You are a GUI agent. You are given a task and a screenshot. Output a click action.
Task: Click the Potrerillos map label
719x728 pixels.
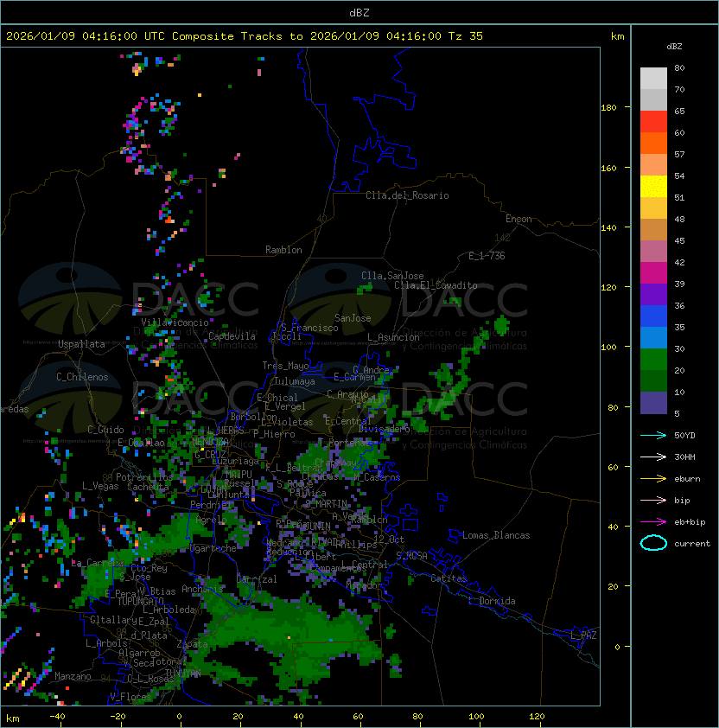[144, 477]
